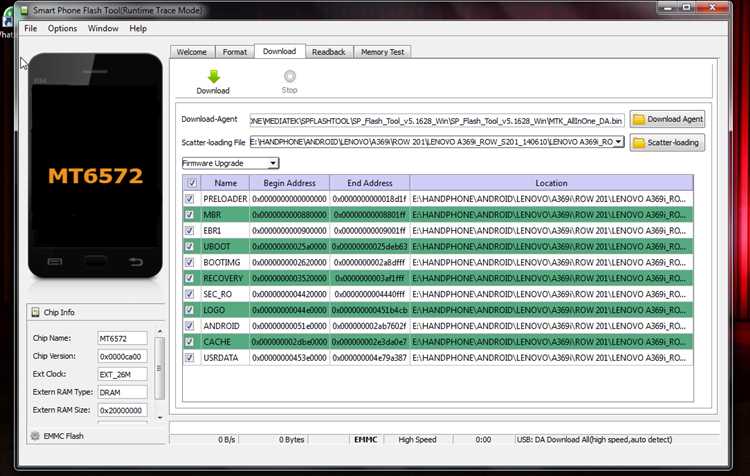Image resolution: width=750 pixels, height=476 pixels.
Task: Open the File menu
Action: pyautogui.click(x=31, y=28)
